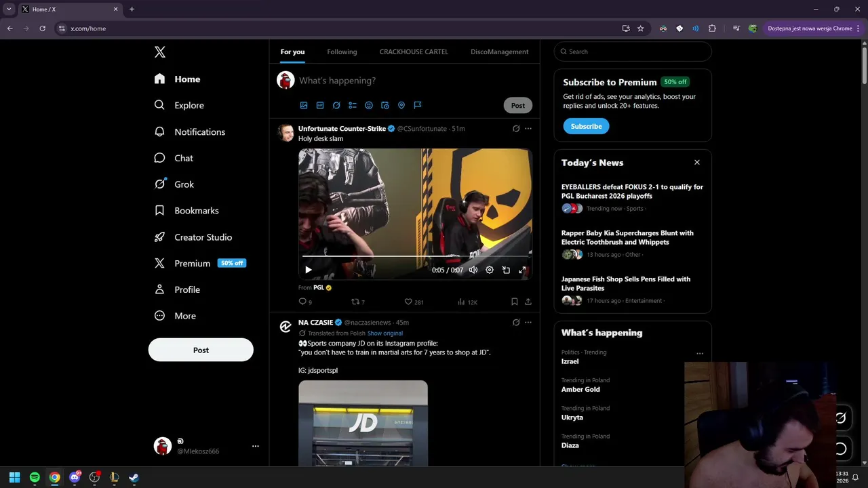Like Holy desk slam post
The width and height of the screenshot is (868, 488).
[414, 302]
